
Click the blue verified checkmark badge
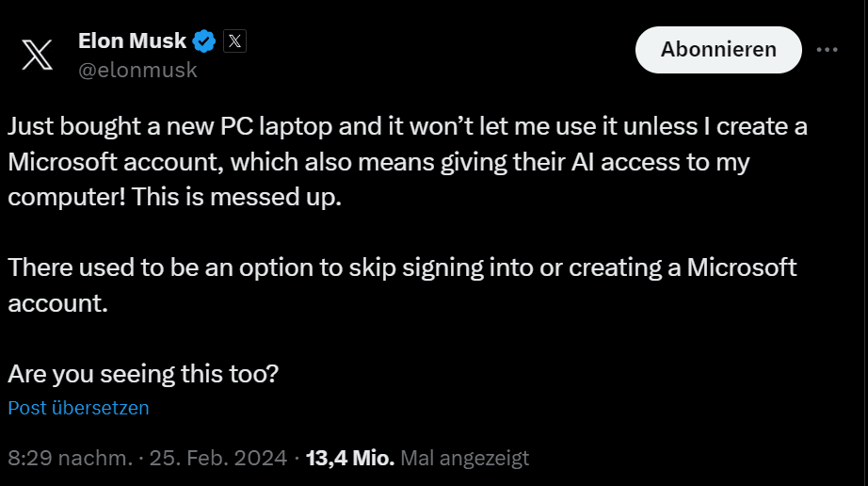pyautogui.click(x=203, y=40)
